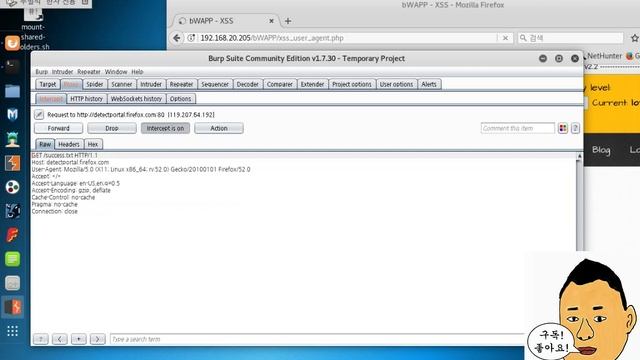Show the Headers request view
Viewport: 640px width, 360px height.
tap(69, 144)
